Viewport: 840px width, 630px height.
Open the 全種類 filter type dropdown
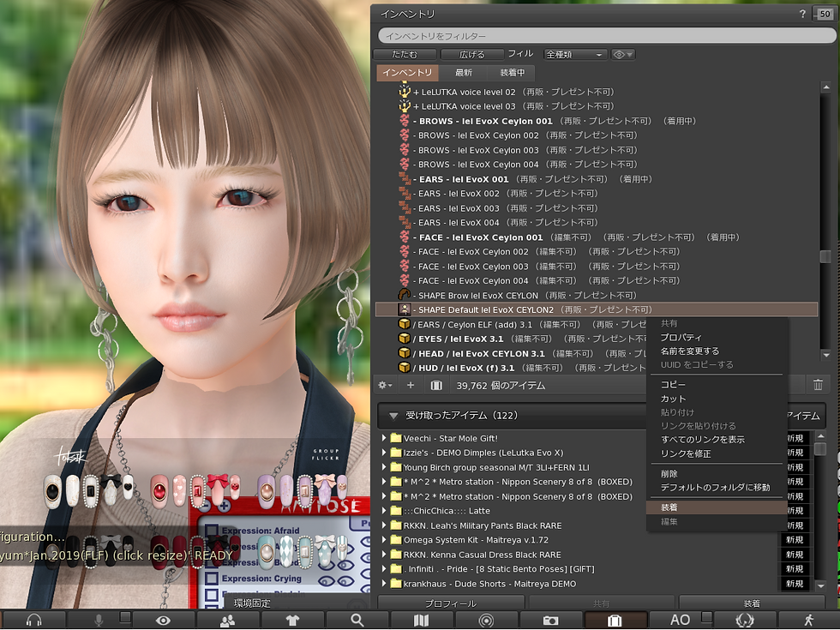pos(575,54)
